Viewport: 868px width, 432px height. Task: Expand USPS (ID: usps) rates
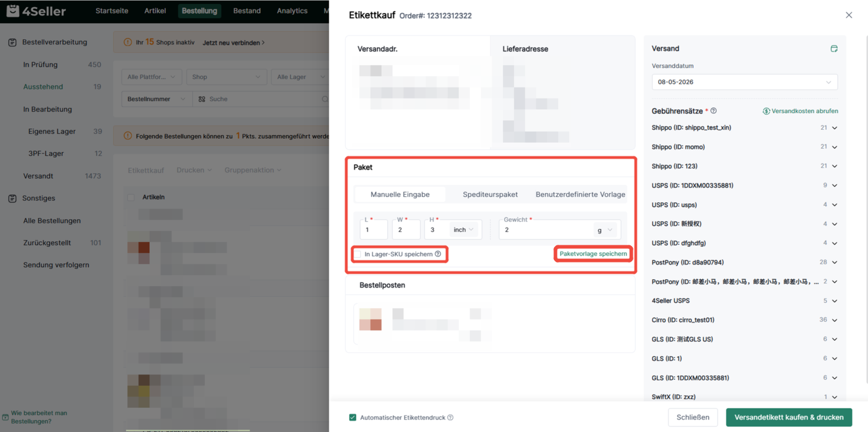click(x=834, y=205)
